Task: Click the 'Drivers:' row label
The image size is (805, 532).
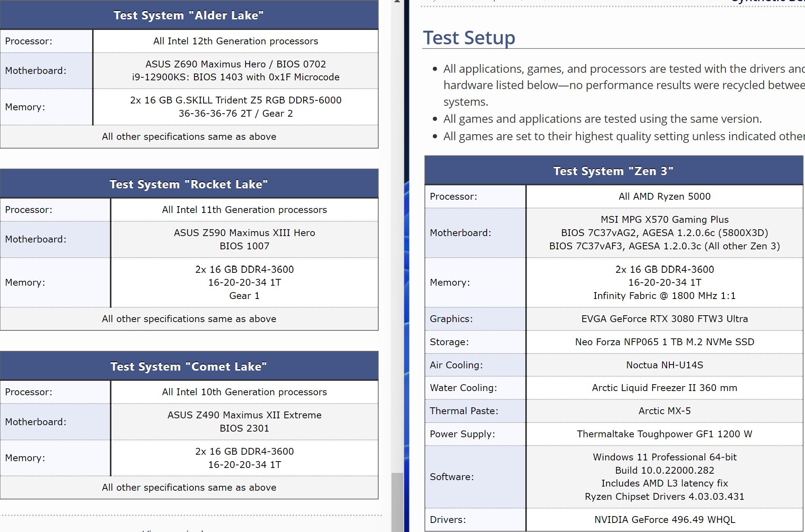Action: (x=448, y=519)
